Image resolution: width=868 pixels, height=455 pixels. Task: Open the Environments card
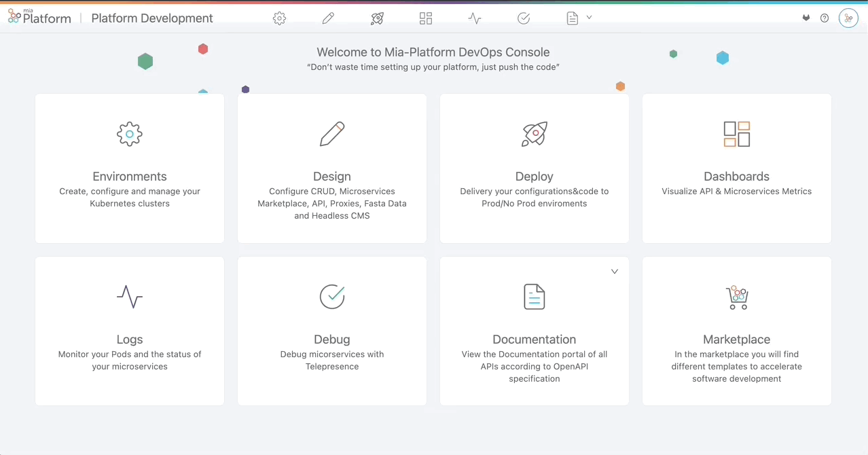click(x=129, y=168)
